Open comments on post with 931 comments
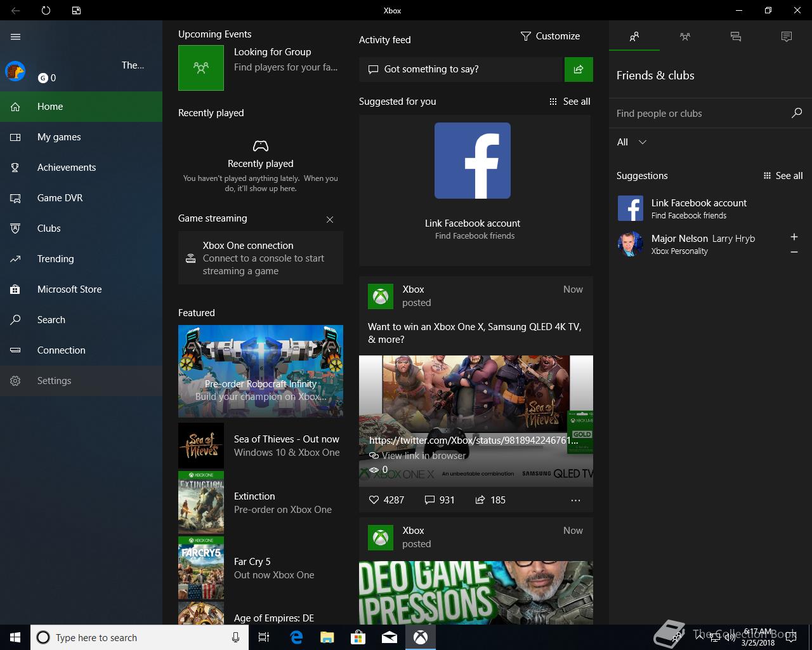Screen dimensions: 812x650 [440, 500]
